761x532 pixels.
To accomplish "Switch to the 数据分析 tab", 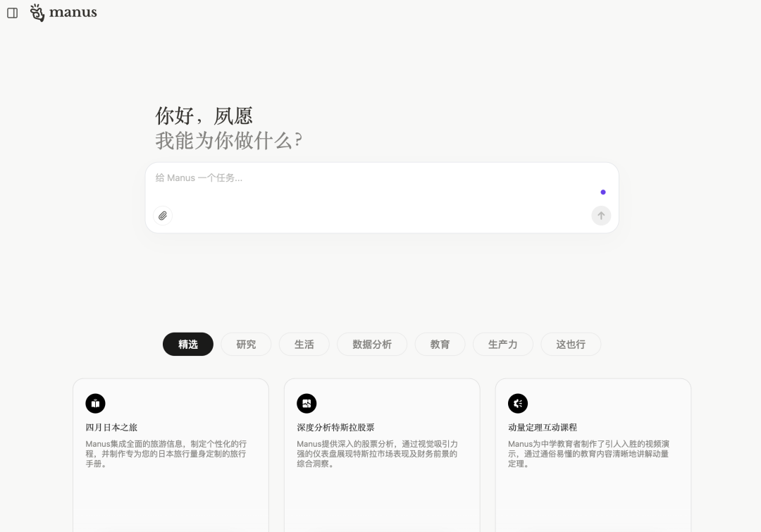I will pos(372,344).
